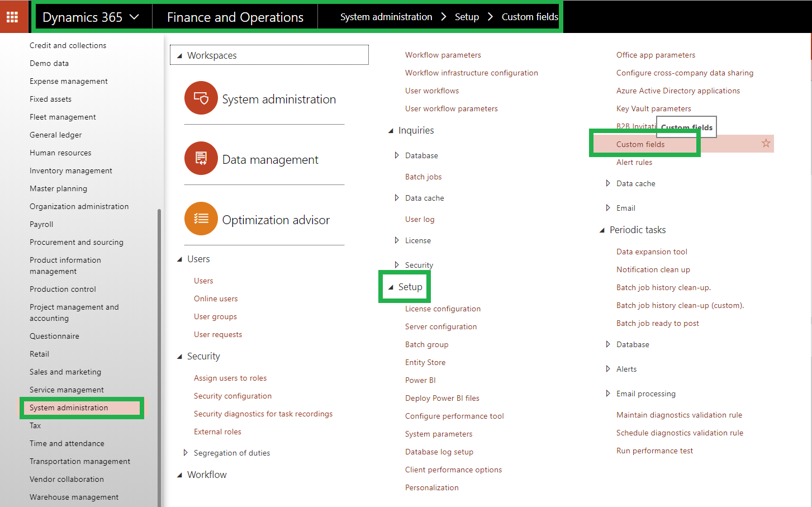This screenshot has height=507, width=812.
Task: Select the Tax module in the sidebar
Action: (35, 425)
